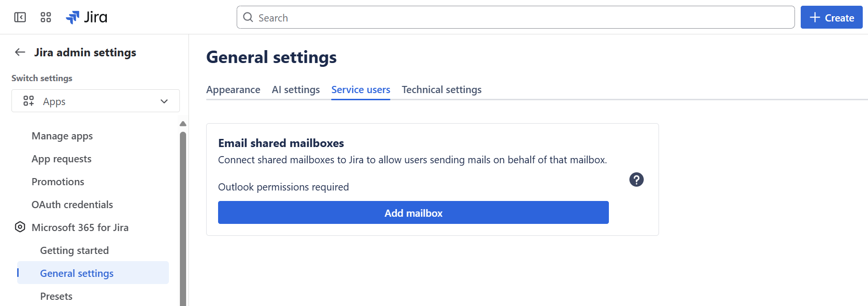Open Manage apps in sidebar
This screenshot has width=868, height=306.
click(62, 136)
